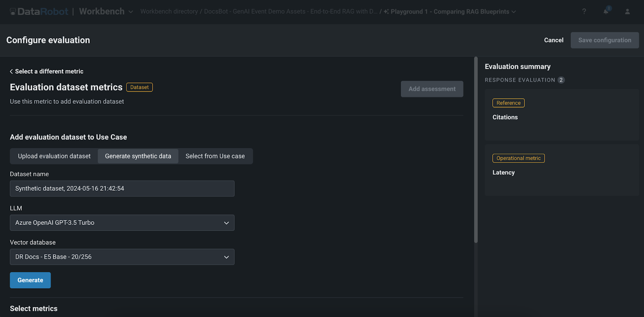
Task: Click Cancel in the header
Action: click(553, 40)
